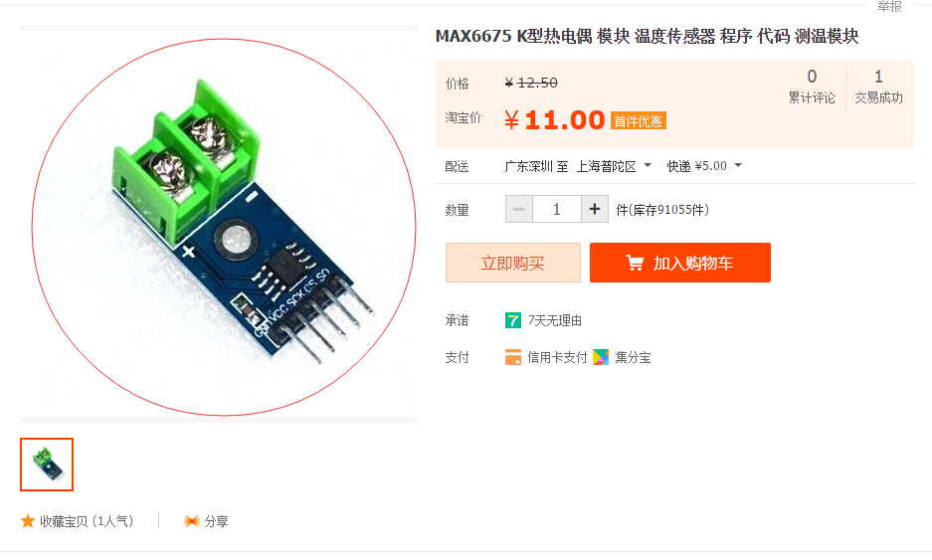Click the main MAX6675 product image
Screen dimensions: 932x560
[224, 227]
